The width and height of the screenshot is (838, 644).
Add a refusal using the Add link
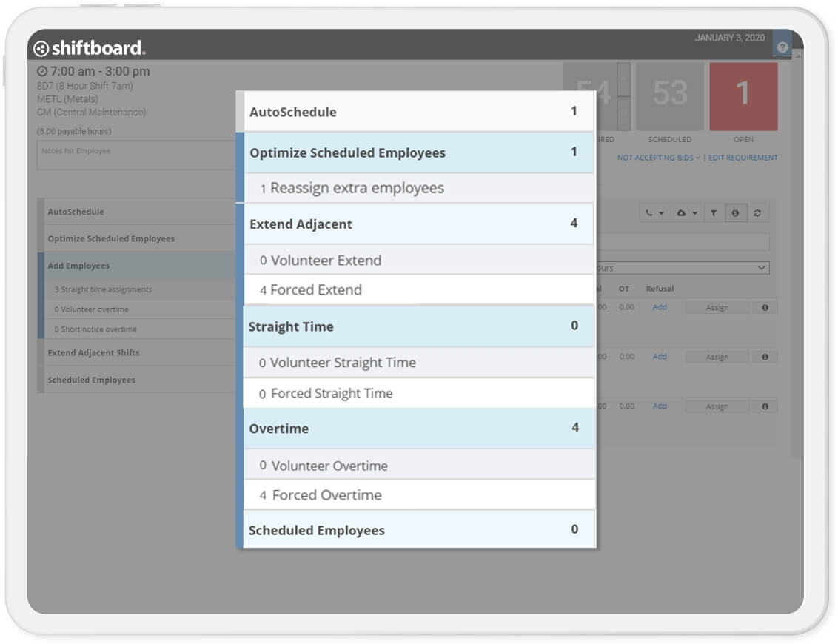(660, 307)
